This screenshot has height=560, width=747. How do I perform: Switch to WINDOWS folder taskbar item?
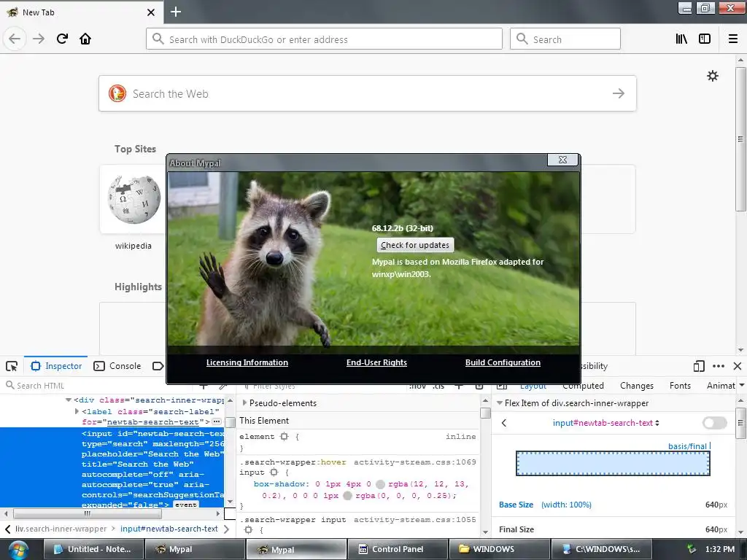coord(499,550)
